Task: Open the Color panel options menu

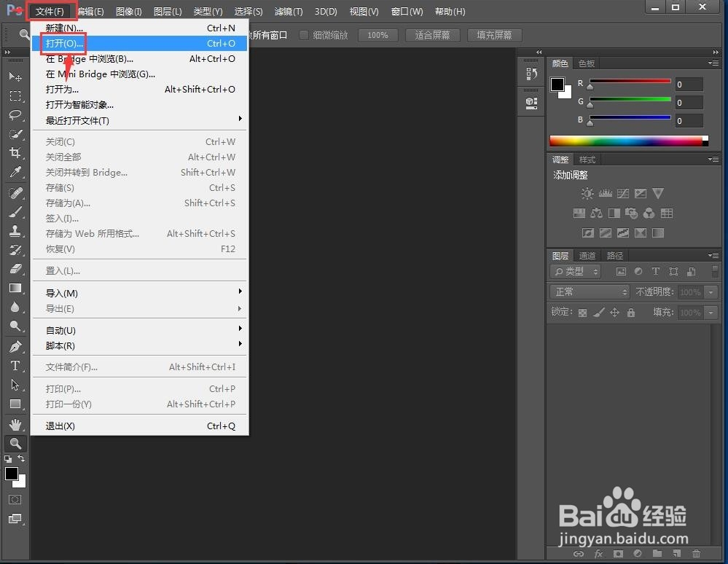Action: [x=713, y=63]
